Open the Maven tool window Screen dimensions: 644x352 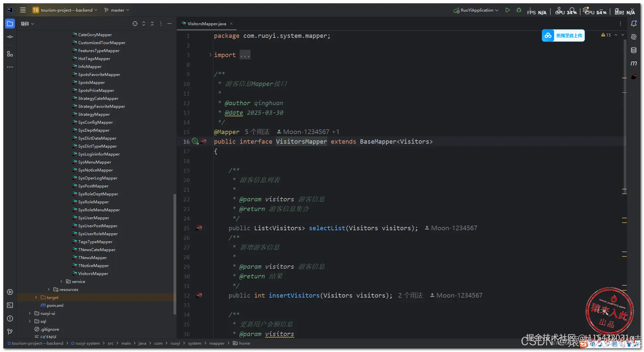click(x=634, y=63)
